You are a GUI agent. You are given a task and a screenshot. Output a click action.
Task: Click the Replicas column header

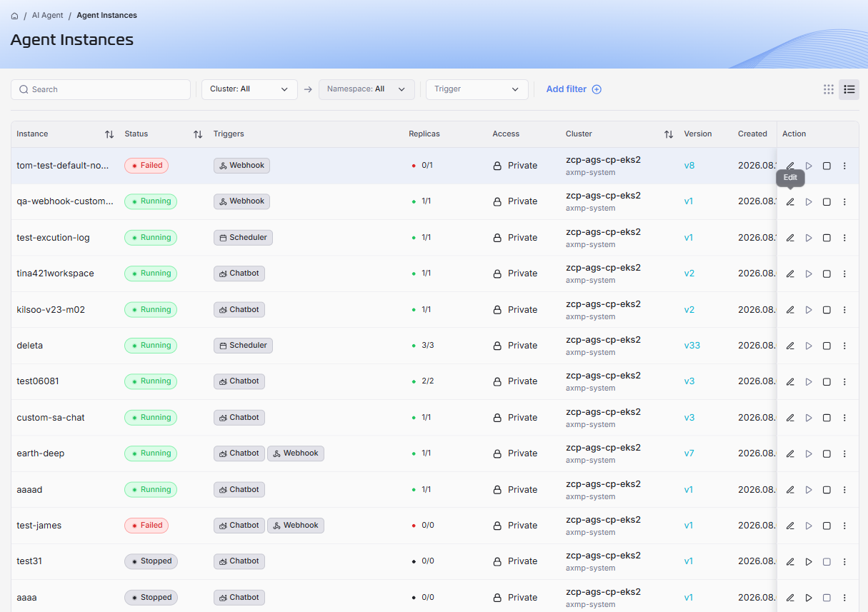(x=424, y=134)
